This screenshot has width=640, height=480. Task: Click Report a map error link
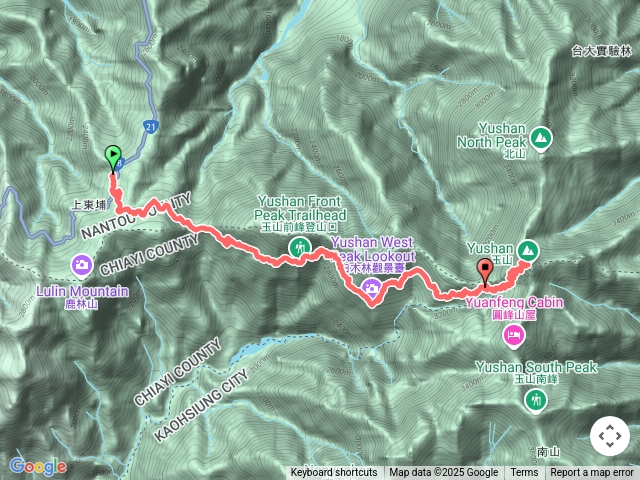592,473
